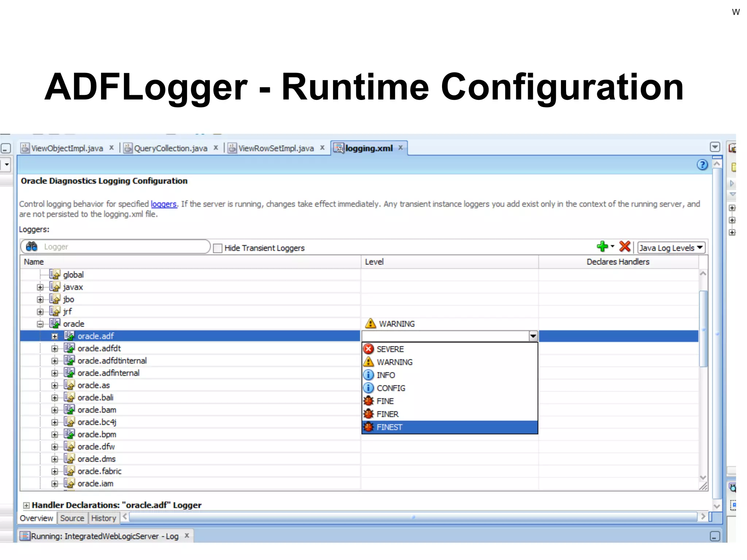Image resolution: width=747 pixels, height=560 pixels.
Task: Click the CONFIG info icon in dropdown
Action: point(368,388)
